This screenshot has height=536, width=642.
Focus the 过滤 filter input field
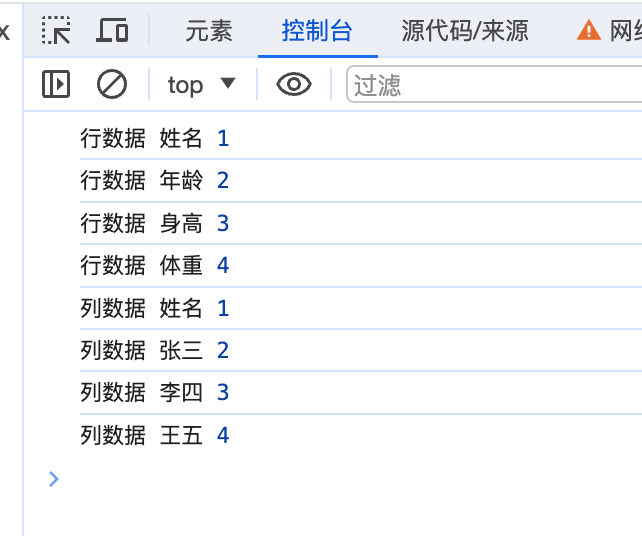pos(494,85)
